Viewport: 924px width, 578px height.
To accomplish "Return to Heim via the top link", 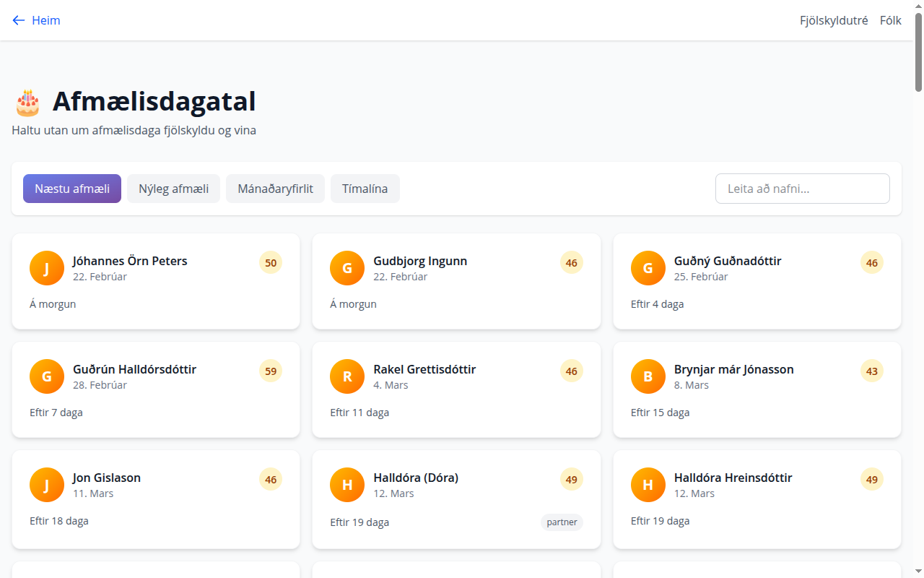I will (45, 20).
